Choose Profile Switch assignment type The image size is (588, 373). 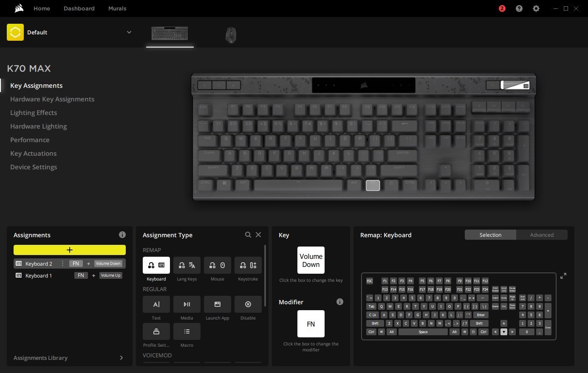(x=156, y=331)
